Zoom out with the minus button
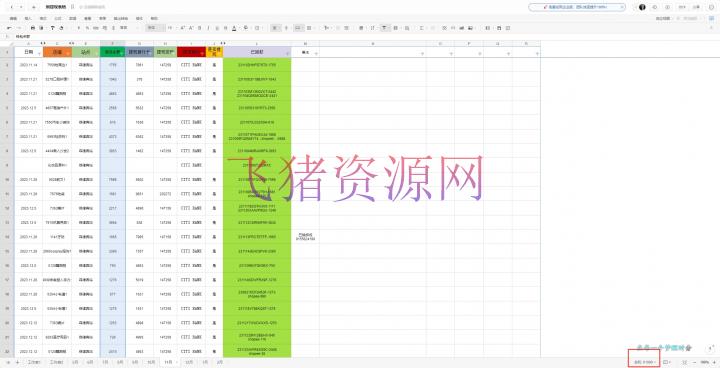The image size is (720, 368). (694, 362)
